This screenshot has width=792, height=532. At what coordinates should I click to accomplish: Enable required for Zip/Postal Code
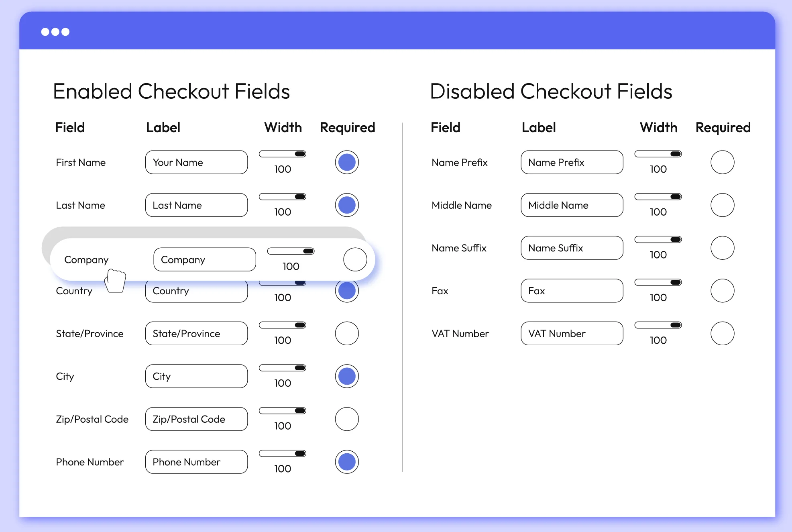(347, 419)
